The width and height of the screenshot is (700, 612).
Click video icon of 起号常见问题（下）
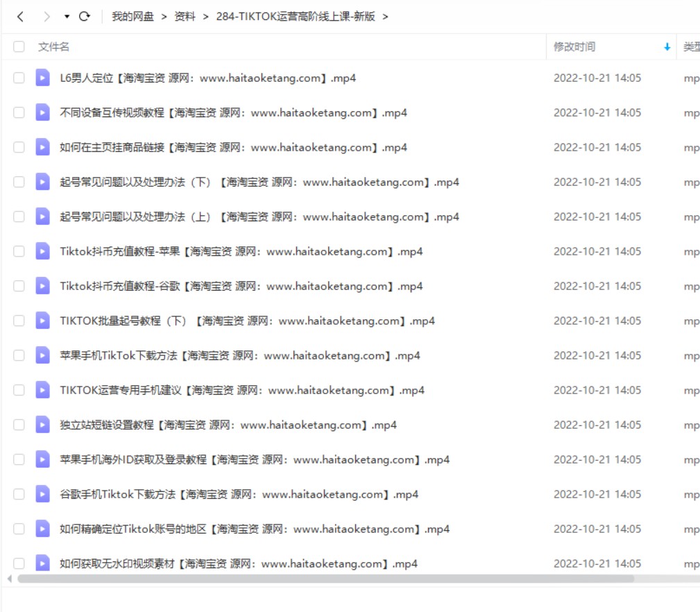tap(42, 182)
